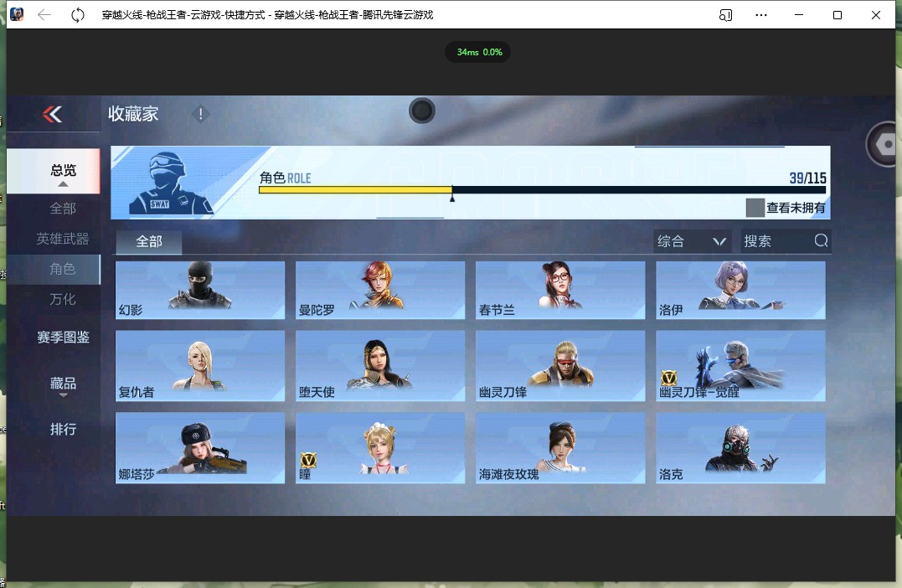Open the hexagon floating menu button
The width and height of the screenshot is (902, 588).
pyautogui.click(x=884, y=144)
